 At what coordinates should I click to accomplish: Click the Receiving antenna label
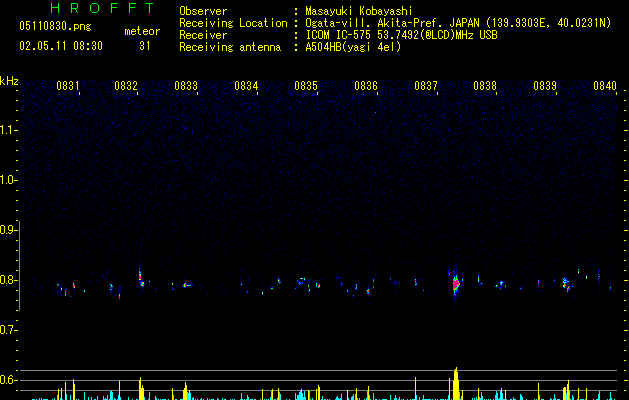230,47
